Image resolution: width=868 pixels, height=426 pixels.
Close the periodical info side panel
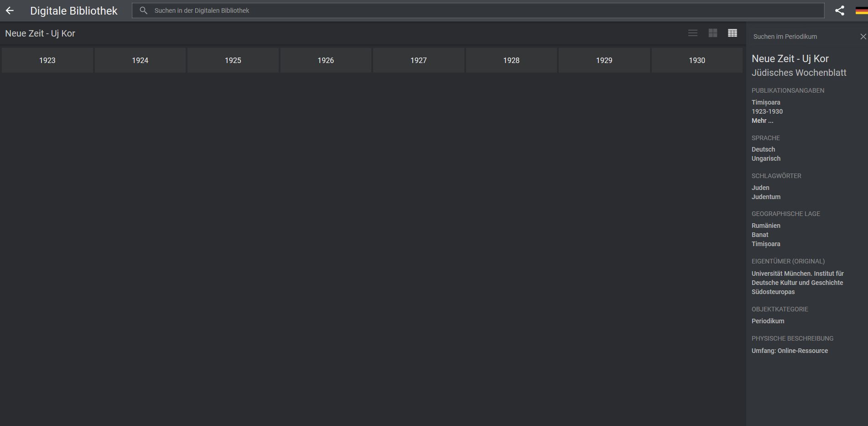[863, 37]
